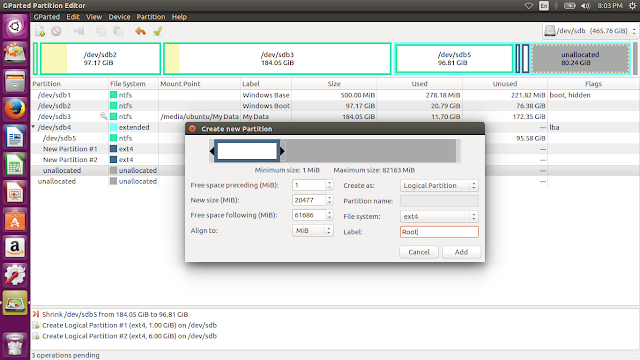Click left resize handle of partition slider
This screenshot has width=640, height=360.
(212, 151)
